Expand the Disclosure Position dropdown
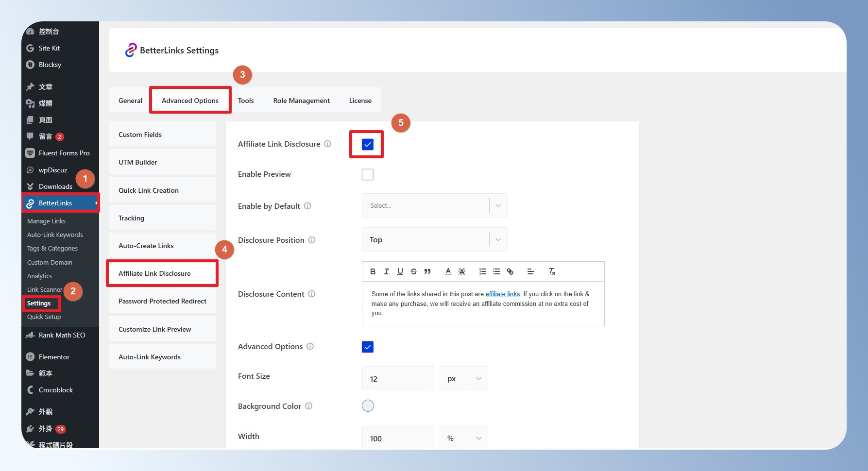 pos(434,240)
